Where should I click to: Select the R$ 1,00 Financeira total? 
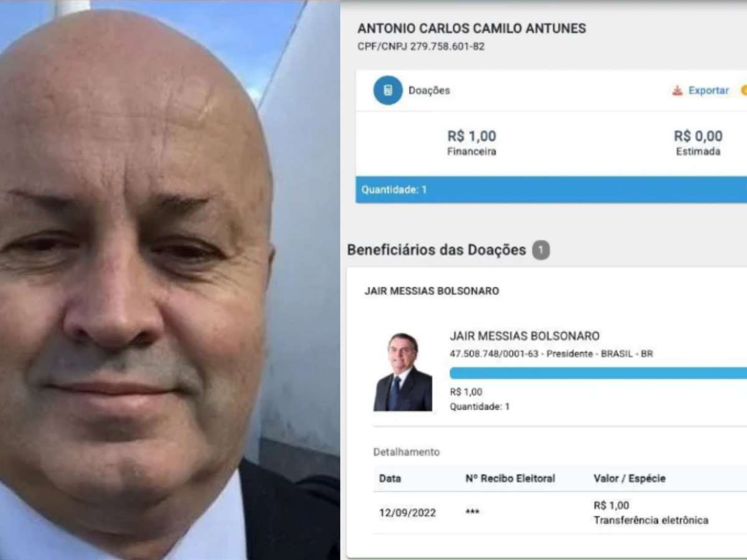[x=471, y=142]
